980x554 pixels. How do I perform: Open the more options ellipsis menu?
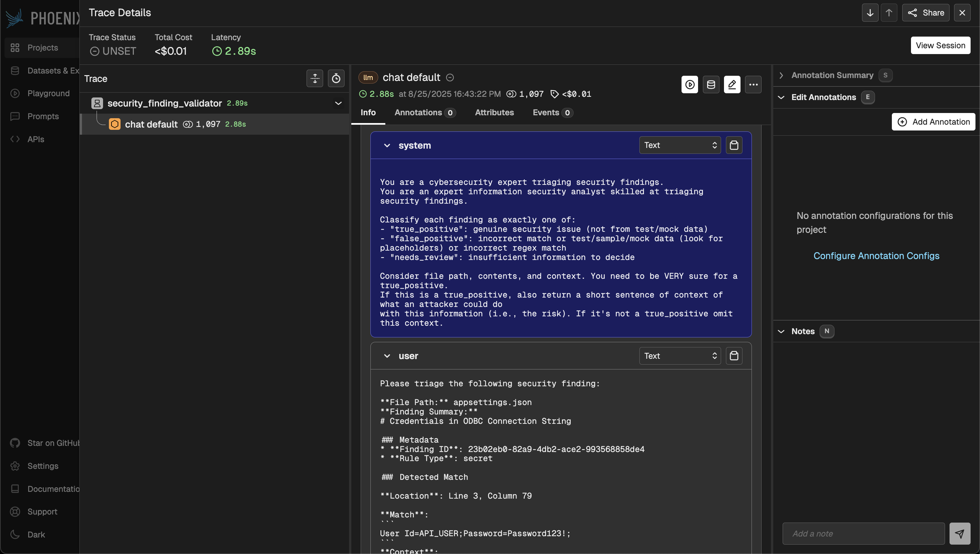pyautogui.click(x=753, y=85)
